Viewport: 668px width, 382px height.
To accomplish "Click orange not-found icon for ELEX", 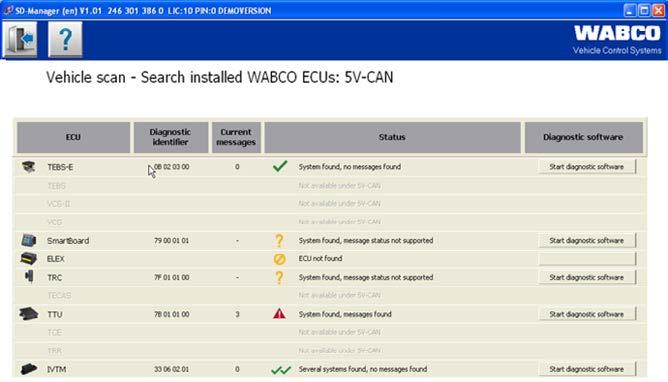I will click(x=279, y=259).
